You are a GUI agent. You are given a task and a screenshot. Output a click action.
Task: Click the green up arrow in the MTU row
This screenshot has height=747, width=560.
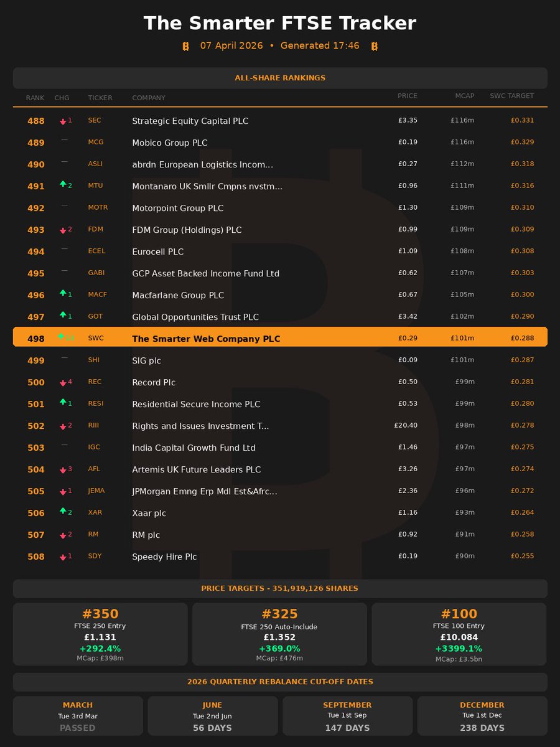[63, 185]
